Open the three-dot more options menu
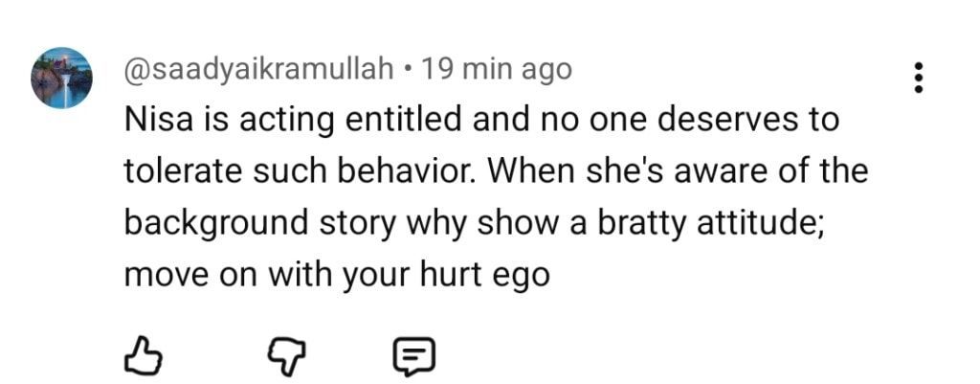Image resolution: width=980 pixels, height=384 pixels. point(919,77)
